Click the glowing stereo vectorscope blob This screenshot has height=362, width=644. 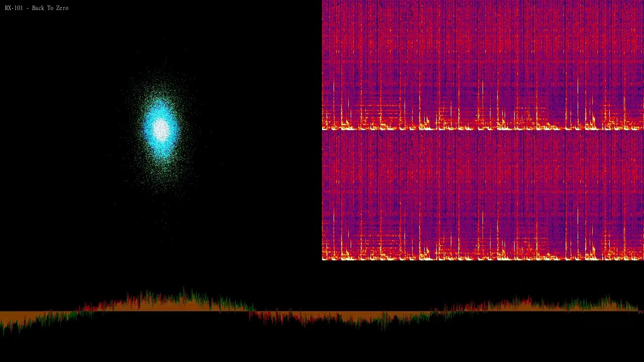pos(161,130)
